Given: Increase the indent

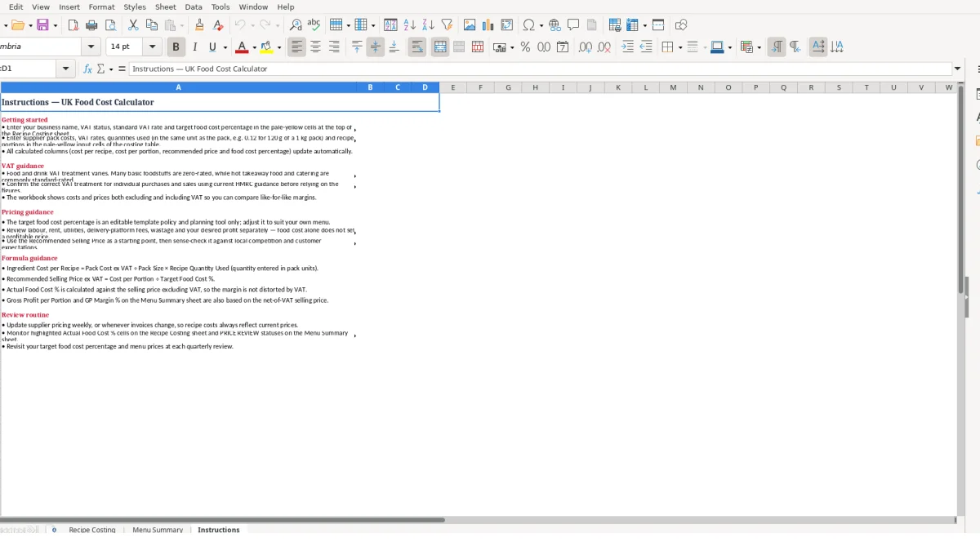Looking at the screenshot, I should coord(627,47).
